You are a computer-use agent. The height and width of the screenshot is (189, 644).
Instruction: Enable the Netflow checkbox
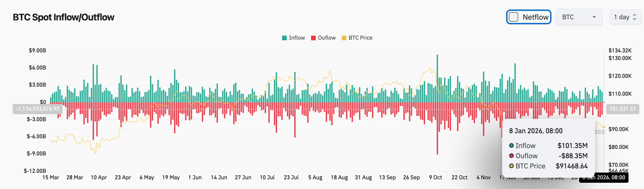513,17
